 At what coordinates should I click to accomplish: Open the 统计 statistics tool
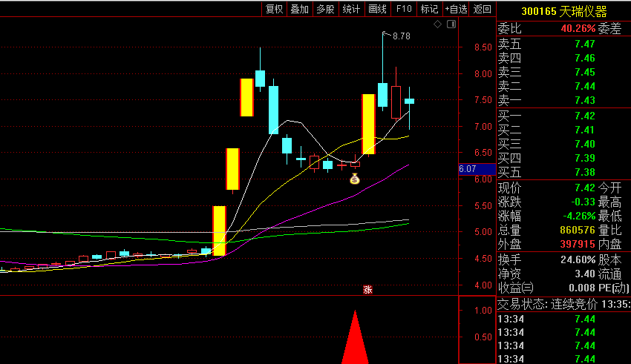[351, 9]
